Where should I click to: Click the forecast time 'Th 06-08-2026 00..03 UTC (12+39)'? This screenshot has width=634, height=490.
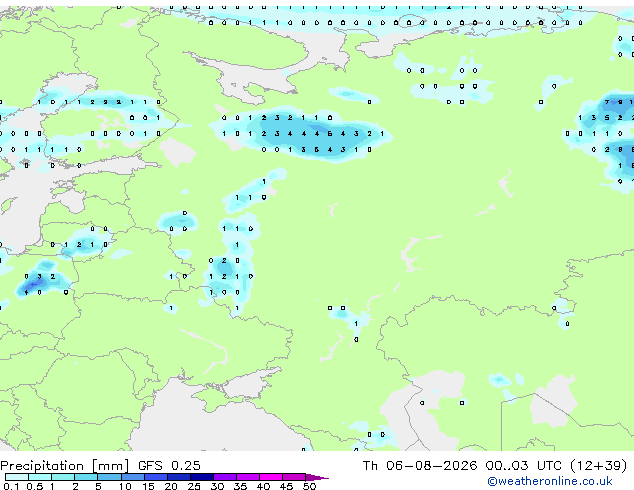click(495, 466)
